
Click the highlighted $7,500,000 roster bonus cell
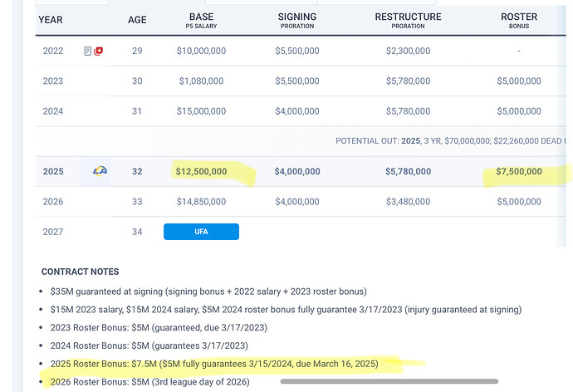click(519, 172)
